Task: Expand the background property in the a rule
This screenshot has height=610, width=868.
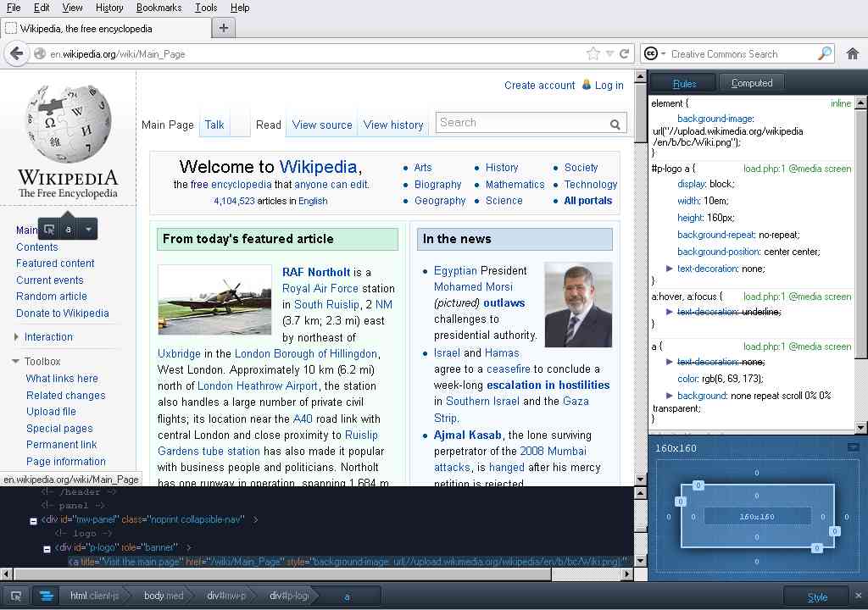Action: pos(670,396)
